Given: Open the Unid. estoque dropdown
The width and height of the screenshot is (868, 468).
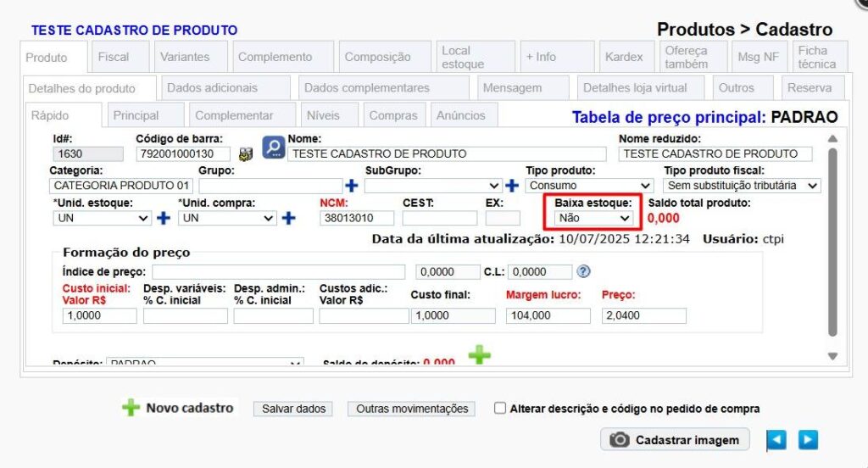Looking at the screenshot, I should point(101,218).
